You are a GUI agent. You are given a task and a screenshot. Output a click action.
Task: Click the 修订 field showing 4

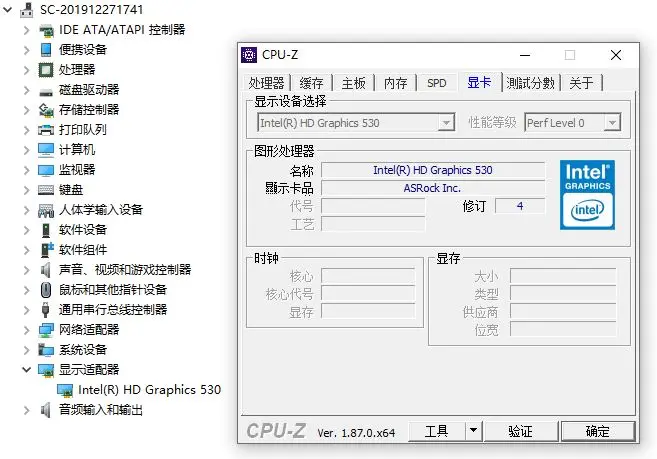520,206
